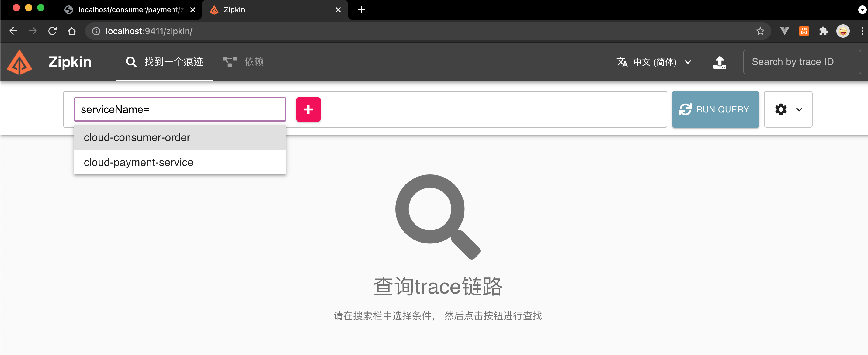Open the 依赖 dependencies tab
868x355 pixels.
tap(243, 62)
